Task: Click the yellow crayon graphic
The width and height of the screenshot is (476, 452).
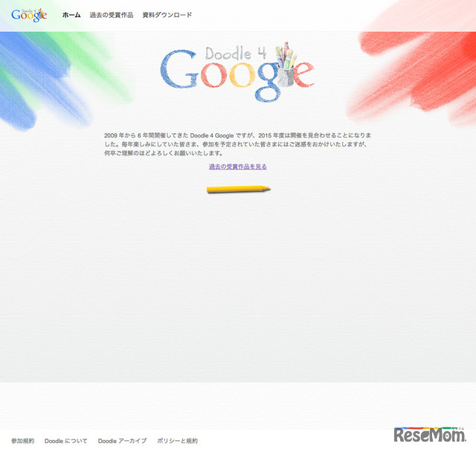Action: point(238,190)
